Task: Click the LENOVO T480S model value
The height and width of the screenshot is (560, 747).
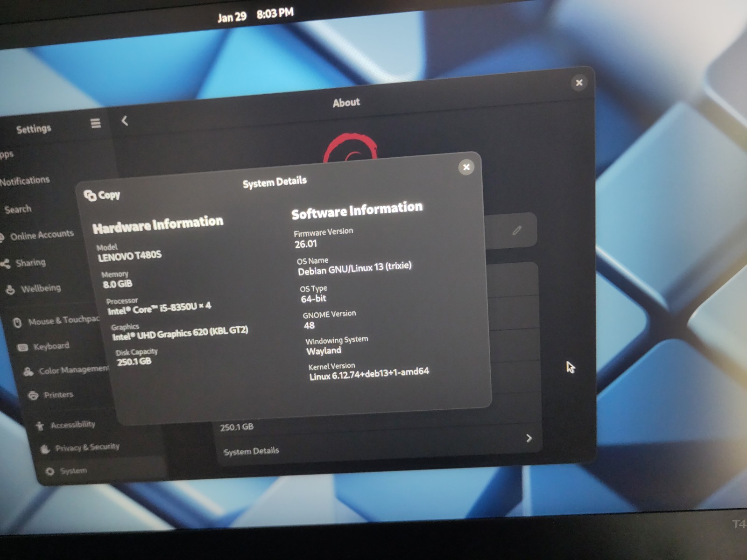Action: tap(129, 256)
